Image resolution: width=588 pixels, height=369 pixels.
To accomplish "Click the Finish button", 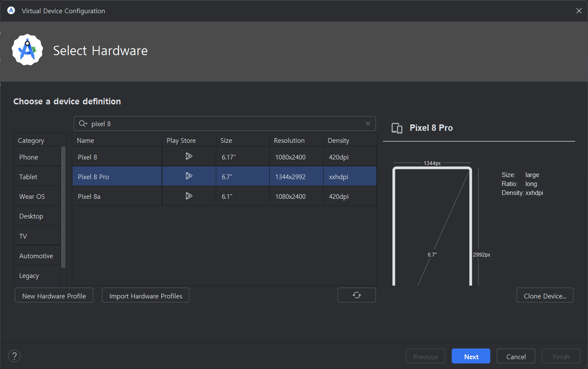I will coord(561,357).
